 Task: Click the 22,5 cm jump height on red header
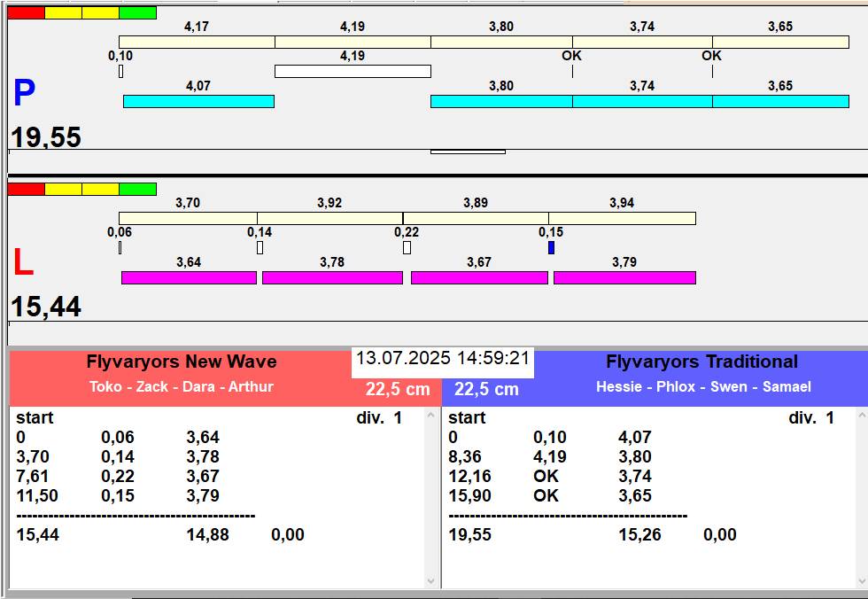(x=398, y=389)
